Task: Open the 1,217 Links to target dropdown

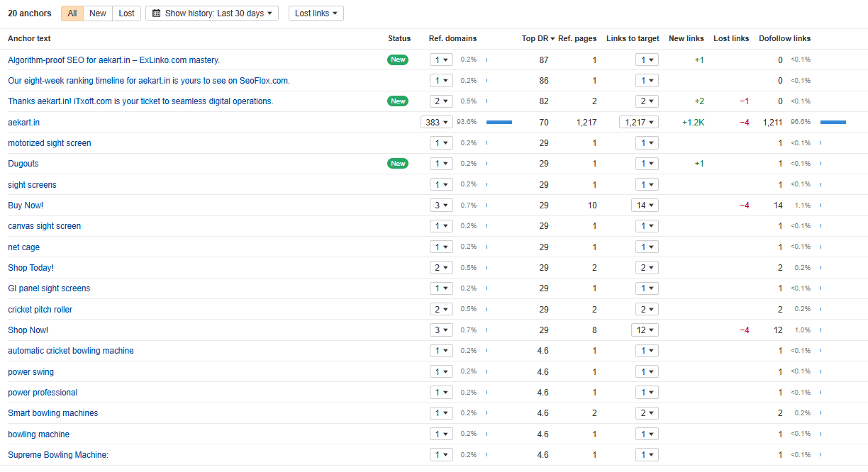Action: pos(638,123)
